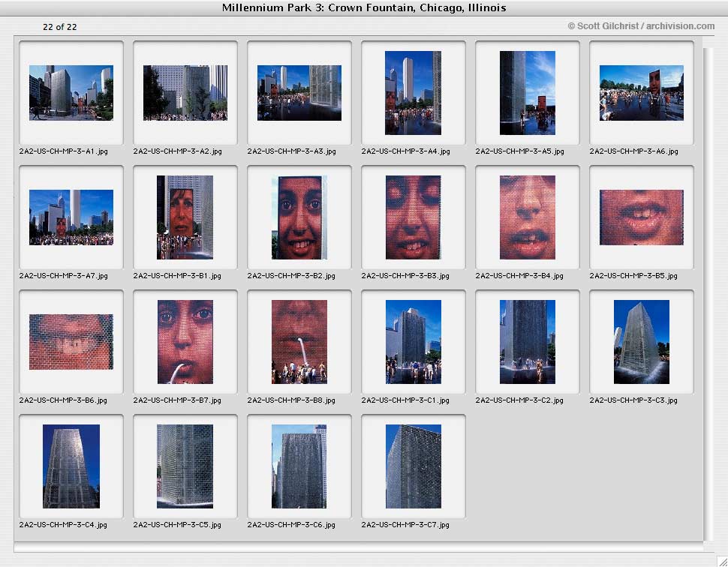
Task: Select thumbnail 2A2-US-CH-MP-3-A2.jpg
Action: click(x=185, y=93)
